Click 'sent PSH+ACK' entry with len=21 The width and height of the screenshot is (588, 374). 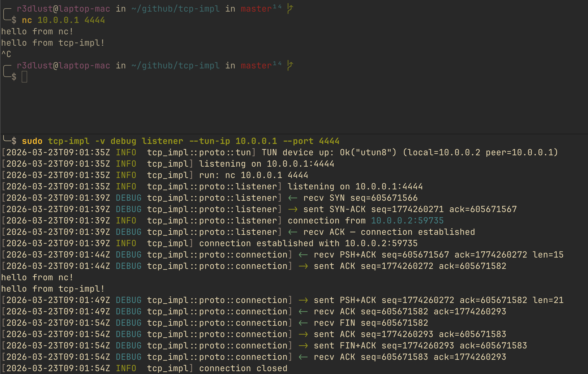tap(439, 300)
